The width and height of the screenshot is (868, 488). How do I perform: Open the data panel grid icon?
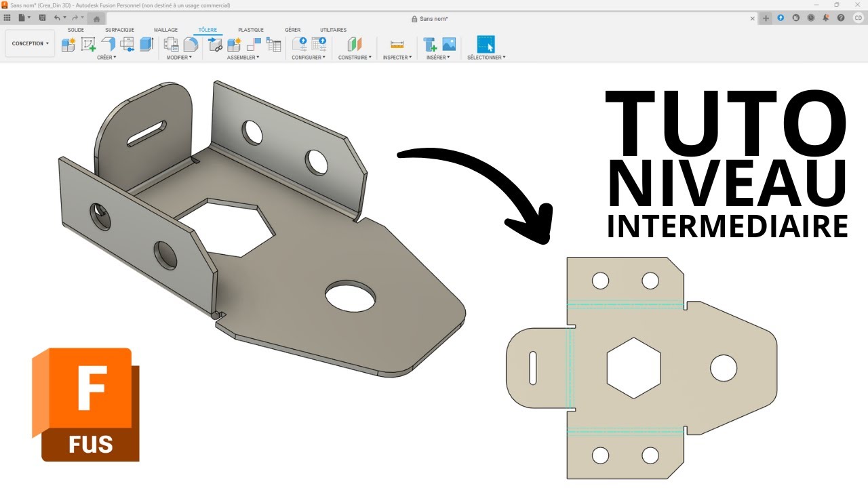pyautogui.click(x=7, y=18)
